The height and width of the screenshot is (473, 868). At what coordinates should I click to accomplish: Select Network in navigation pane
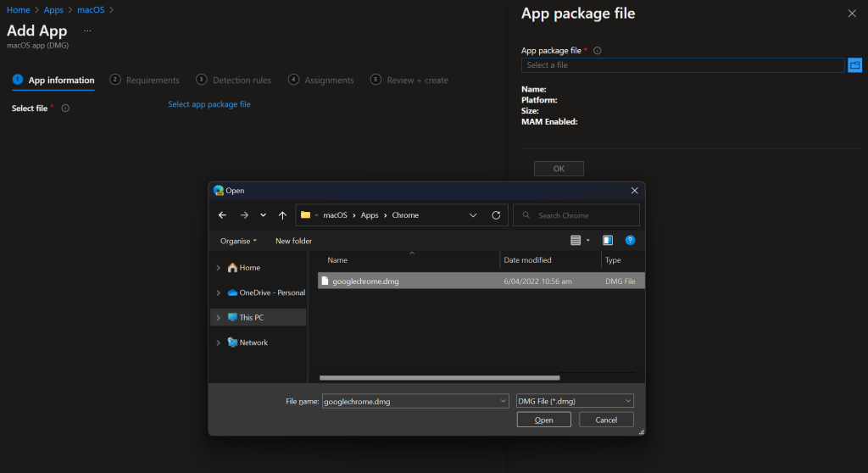pyautogui.click(x=248, y=342)
